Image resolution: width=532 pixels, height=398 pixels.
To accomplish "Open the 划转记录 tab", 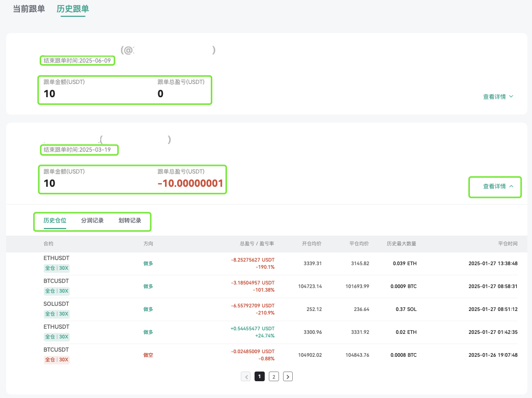I will click(x=131, y=220).
